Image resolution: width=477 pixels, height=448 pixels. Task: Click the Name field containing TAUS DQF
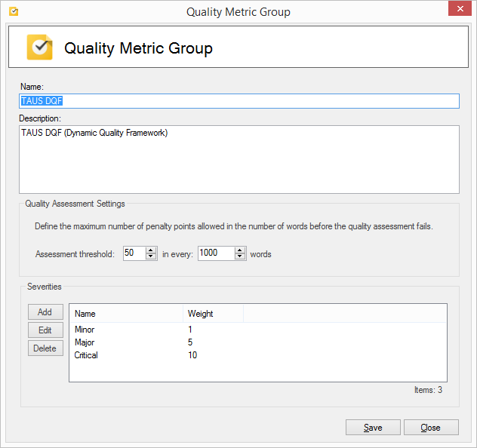(x=239, y=101)
